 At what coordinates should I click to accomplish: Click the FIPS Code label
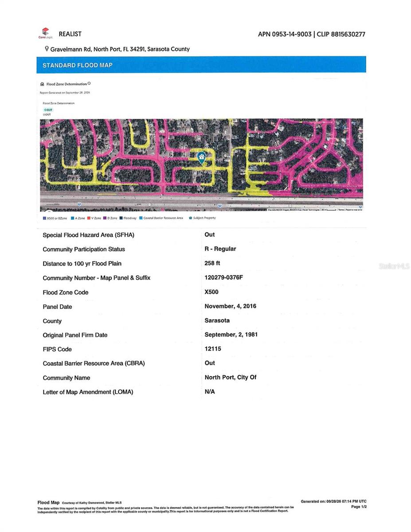[57, 349]
